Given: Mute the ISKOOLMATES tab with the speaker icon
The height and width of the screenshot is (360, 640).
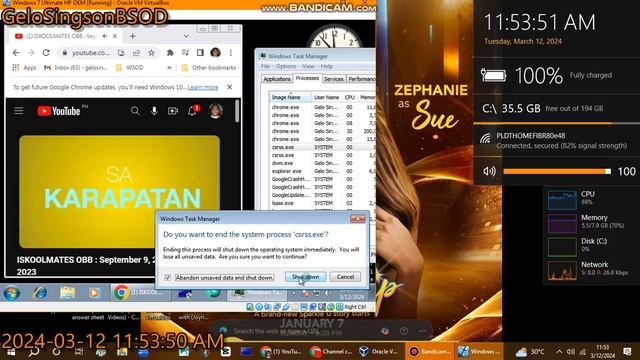Looking at the screenshot, I should 105,36.
